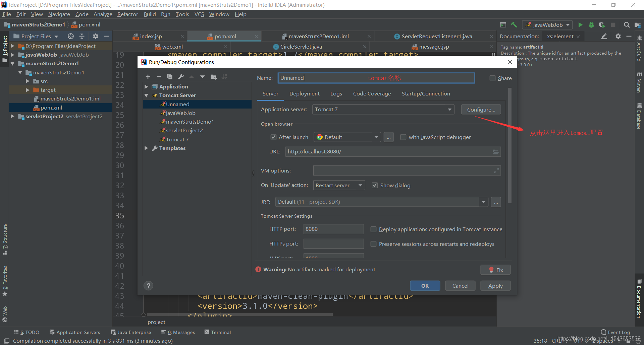This screenshot has width=644, height=345.
Task: Click the Name input field
Action: (x=376, y=78)
